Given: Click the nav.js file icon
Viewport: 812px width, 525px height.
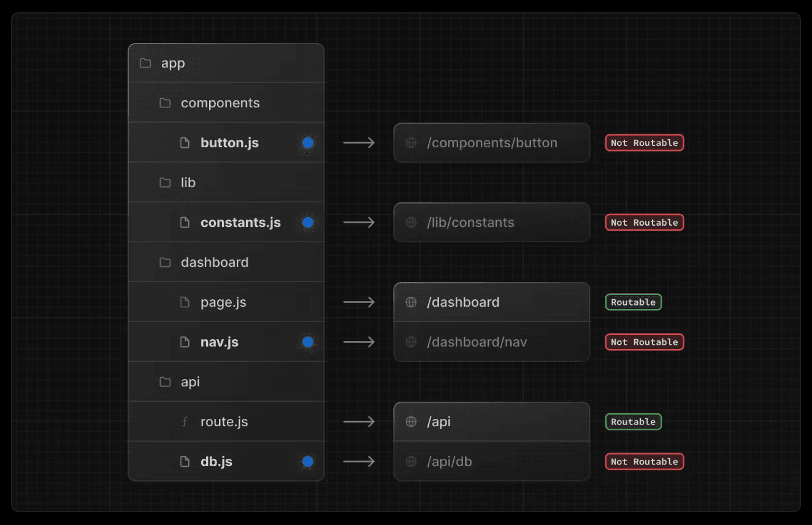Looking at the screenshot, I should coord(185,342).
